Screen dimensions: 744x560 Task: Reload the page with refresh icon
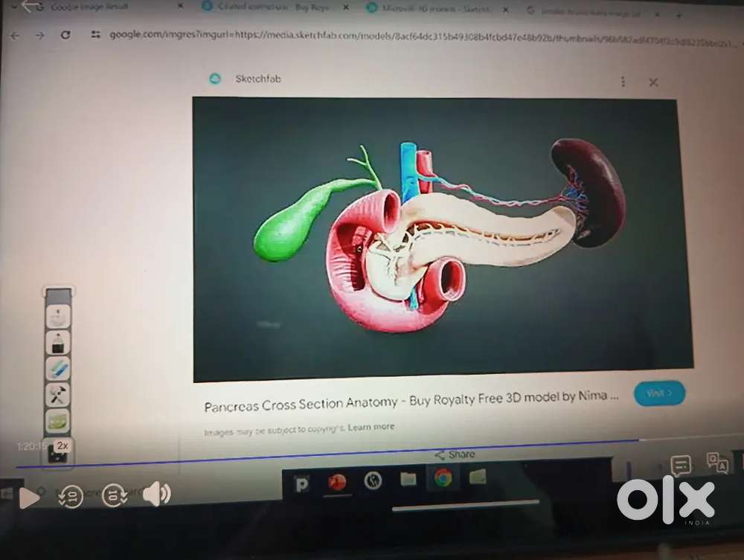[x=65, y=35]
